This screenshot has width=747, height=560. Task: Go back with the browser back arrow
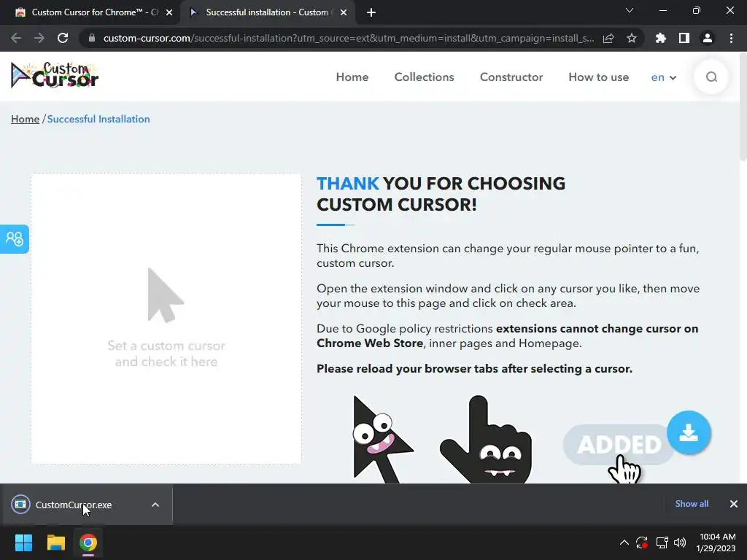click(x=16, y=38)
